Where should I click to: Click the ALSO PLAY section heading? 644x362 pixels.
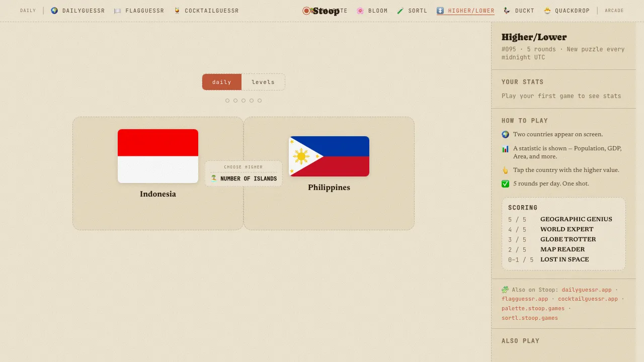(x=520, y=341)
